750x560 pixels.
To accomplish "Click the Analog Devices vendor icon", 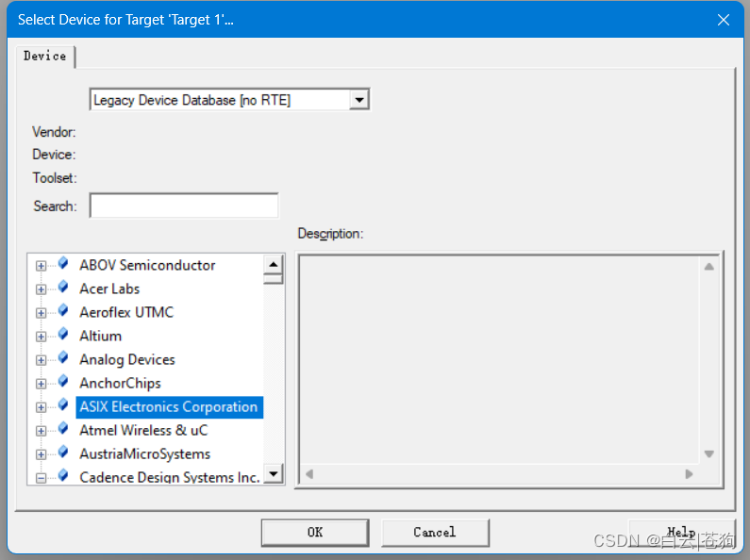I will [63, 358].
